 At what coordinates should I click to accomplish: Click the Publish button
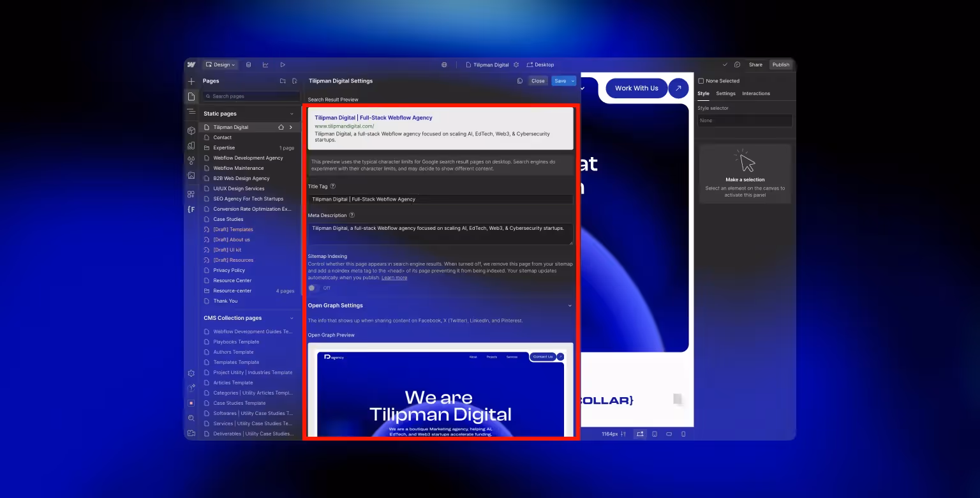tap(781, 64)
